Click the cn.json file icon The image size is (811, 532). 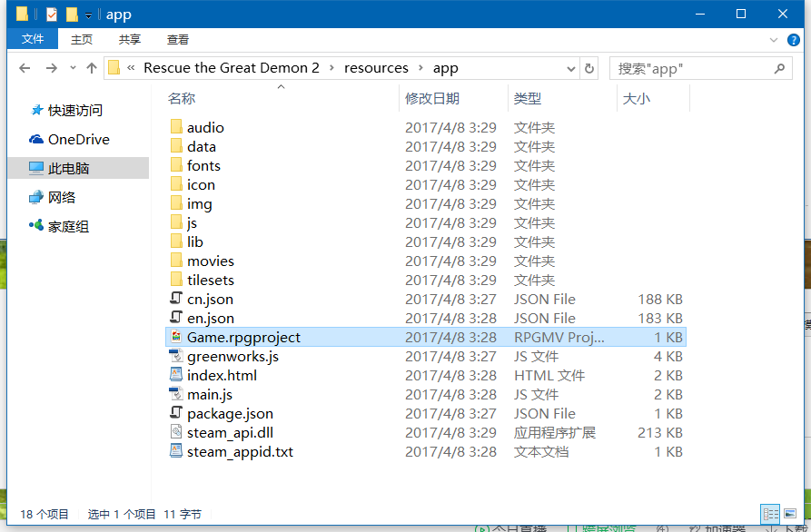(x=176, y=299)
